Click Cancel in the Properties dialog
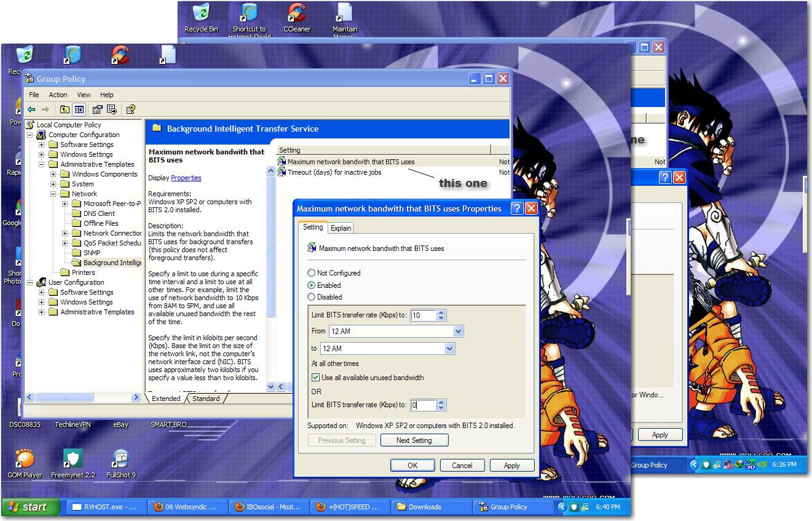Viewport: 812px width, 521px height. point(462,466)
